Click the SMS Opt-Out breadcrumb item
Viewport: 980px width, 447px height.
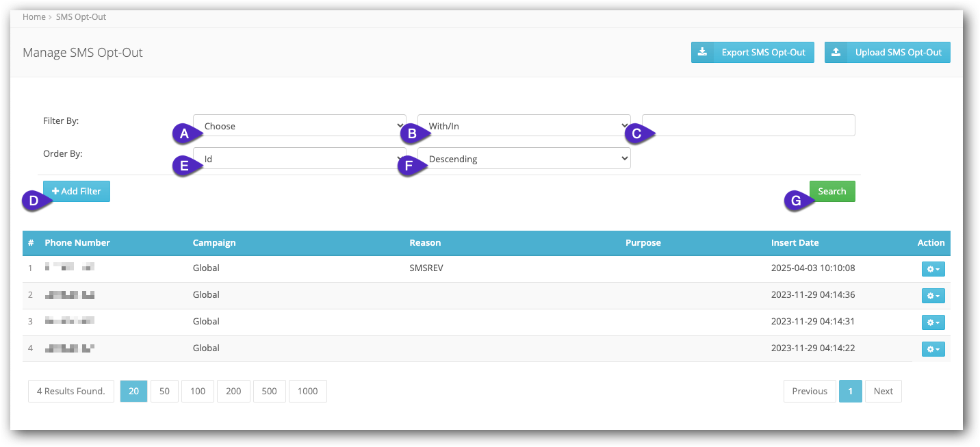tap(81, 16)
